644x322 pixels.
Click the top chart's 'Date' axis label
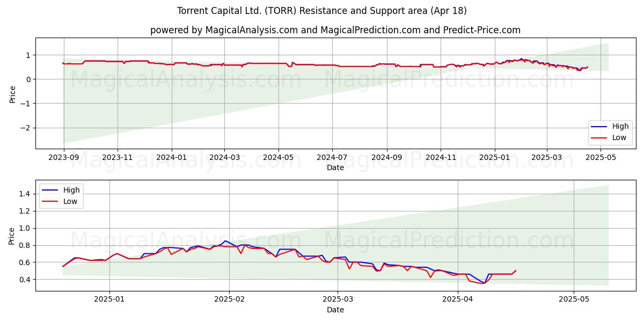click(x=335, y=168)
